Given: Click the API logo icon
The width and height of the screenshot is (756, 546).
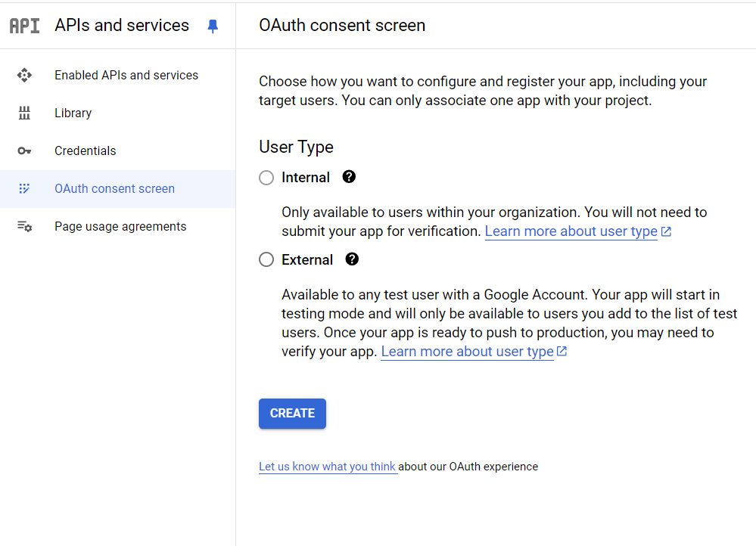Looking at the screenshot, I should pyautogui.click(x=24, y=26).
